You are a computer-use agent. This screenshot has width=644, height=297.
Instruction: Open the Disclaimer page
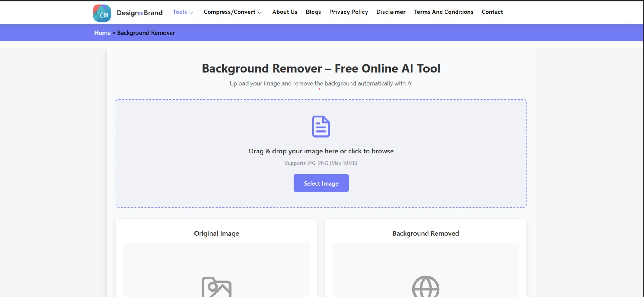point(391,12)
